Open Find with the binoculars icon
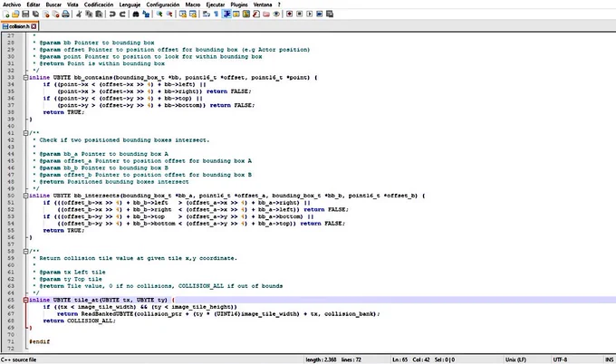Screen dimensions: 616x364 click(136, 14)
